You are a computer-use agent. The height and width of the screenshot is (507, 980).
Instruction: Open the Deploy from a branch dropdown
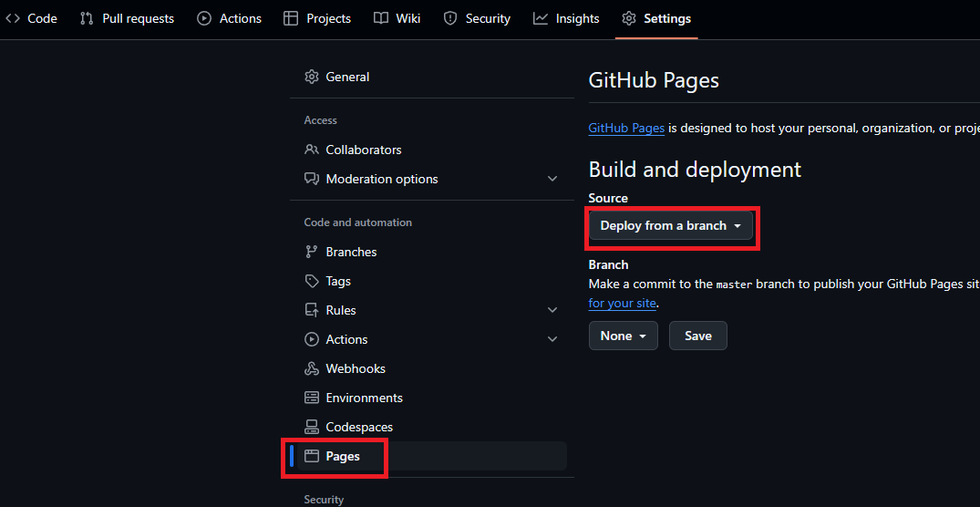tap(670, 225)
